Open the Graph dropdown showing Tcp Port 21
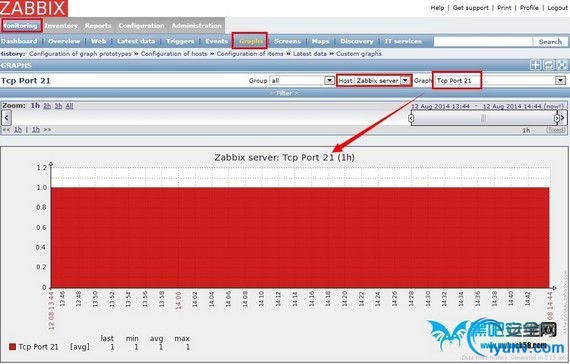This screenshot has width=570, height=364. [x=501, y=80]
